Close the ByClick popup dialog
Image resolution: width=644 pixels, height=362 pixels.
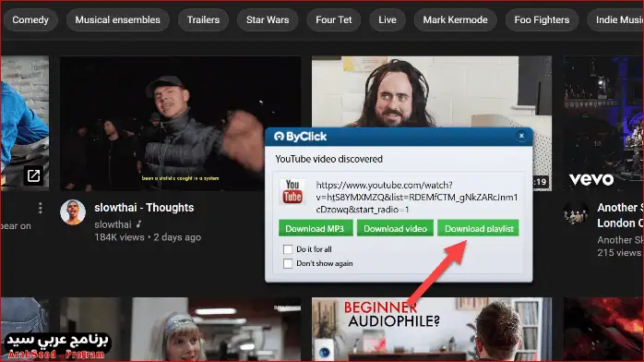[521, 136]
